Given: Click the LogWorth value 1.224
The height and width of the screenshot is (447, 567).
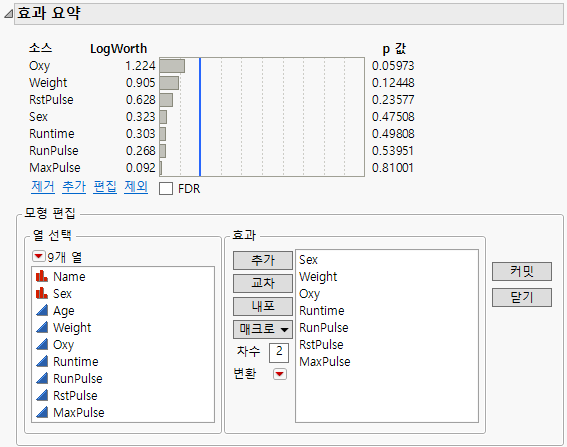Looking at the screenshot, I should tap(140, 66).
